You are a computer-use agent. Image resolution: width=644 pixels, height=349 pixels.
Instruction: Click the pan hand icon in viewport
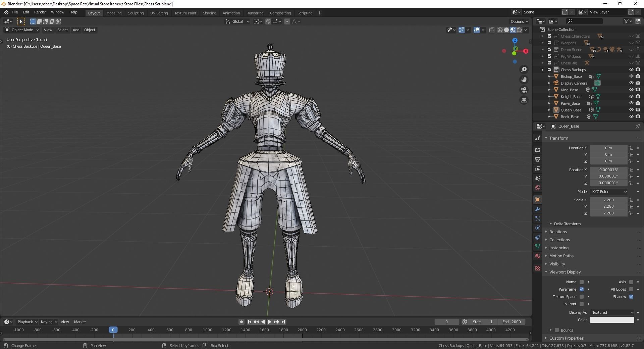(x=524, y=80)
